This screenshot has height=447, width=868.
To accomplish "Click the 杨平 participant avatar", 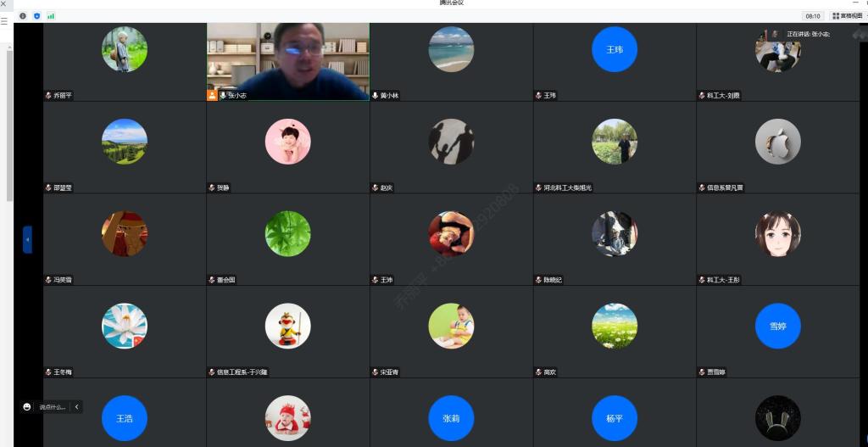I will pyautogui.click(x=615, y=418).
